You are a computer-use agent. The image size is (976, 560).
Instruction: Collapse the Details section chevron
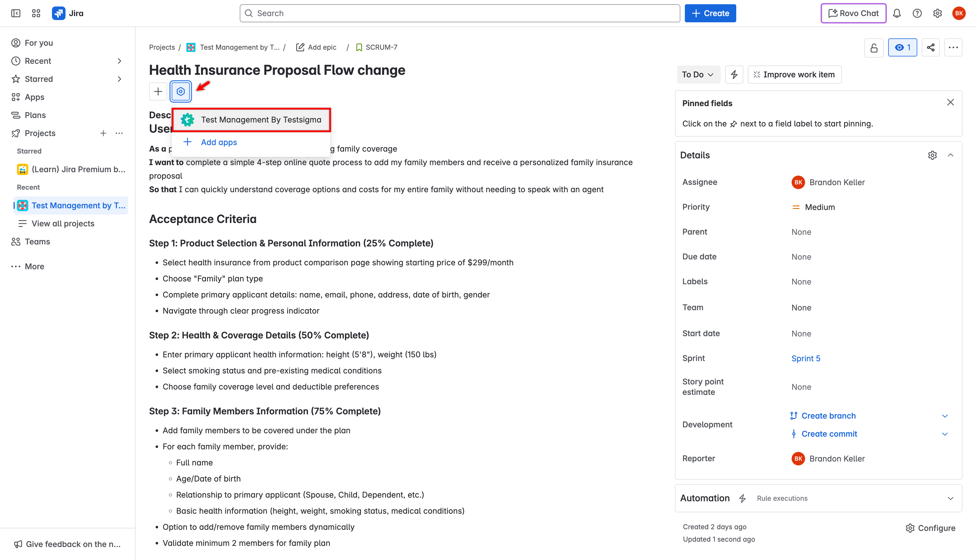click(951, 155)
